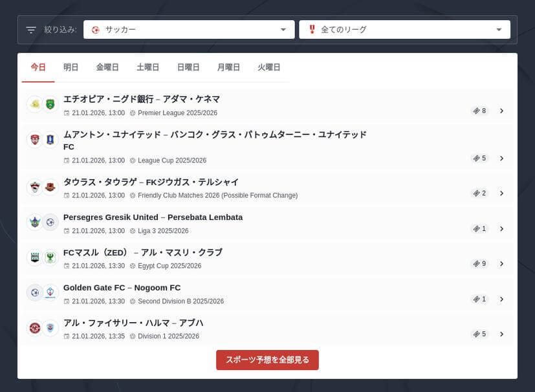Click the medal icon in league selector
The height and width of the screenshot is (392, 535).
tap(312, 30)
